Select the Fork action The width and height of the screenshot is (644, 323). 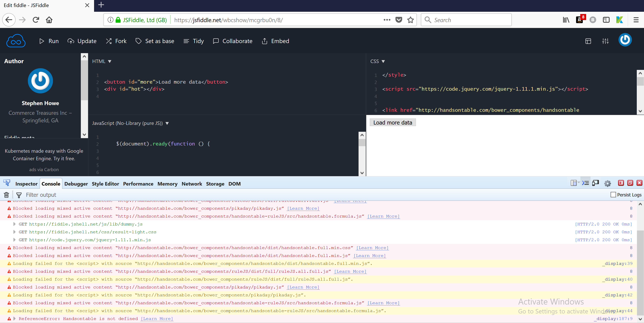point(109,41)
